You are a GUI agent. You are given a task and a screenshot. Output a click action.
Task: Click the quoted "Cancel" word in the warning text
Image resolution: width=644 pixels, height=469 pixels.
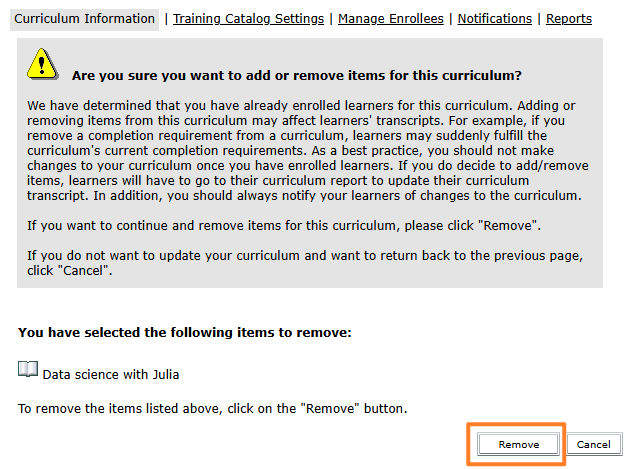coord(84,271)
